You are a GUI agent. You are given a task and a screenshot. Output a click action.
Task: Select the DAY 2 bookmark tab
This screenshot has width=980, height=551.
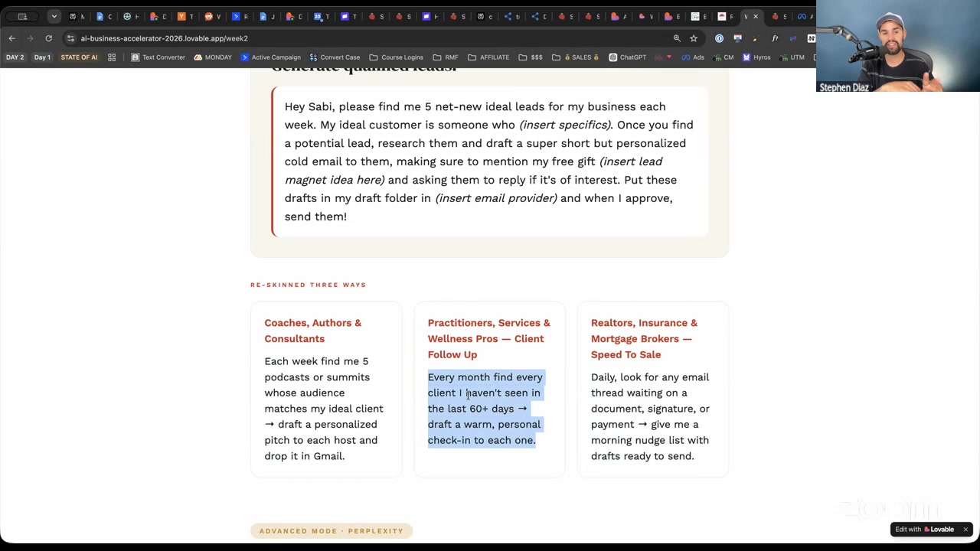pos(15,57)
